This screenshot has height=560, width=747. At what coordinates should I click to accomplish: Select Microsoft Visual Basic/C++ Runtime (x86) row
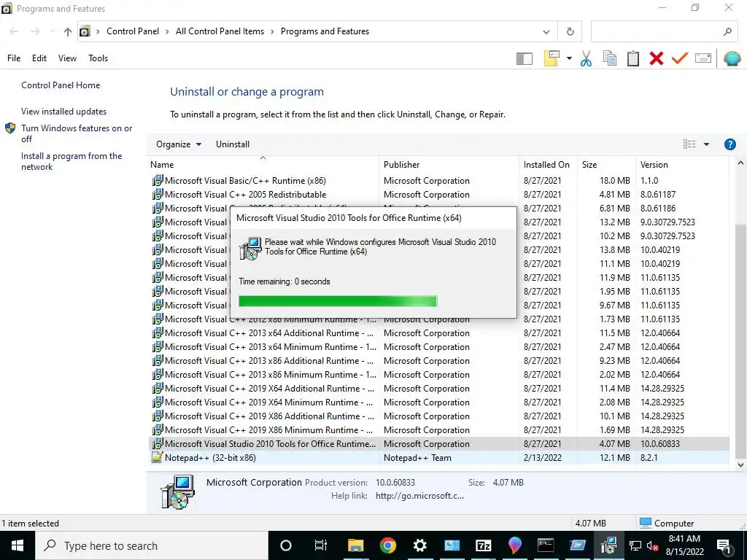tap(438, 181)
